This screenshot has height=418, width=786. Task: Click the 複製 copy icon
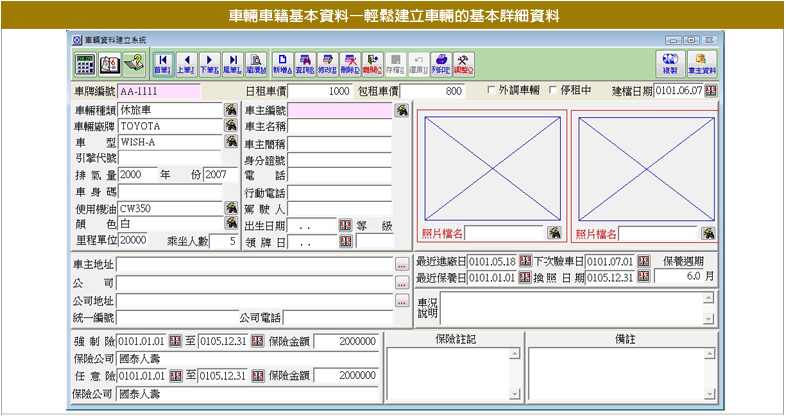point(670,63)
